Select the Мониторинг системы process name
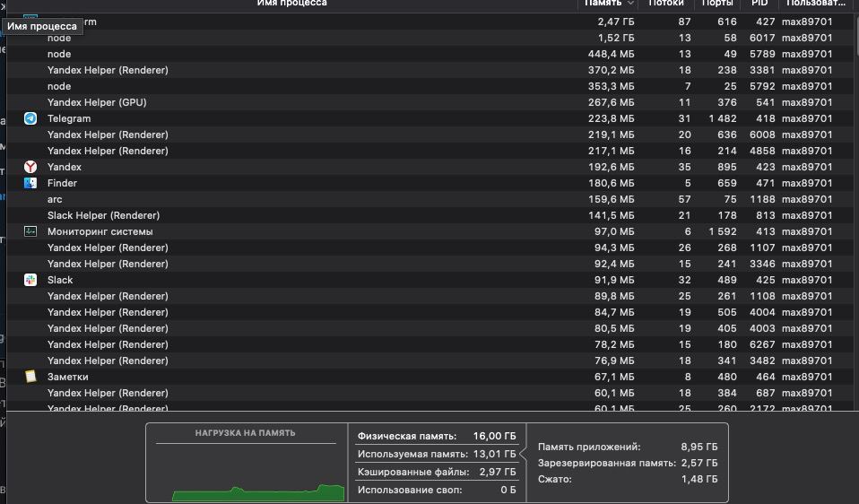The image size is (859, 504). click(100, 231)
